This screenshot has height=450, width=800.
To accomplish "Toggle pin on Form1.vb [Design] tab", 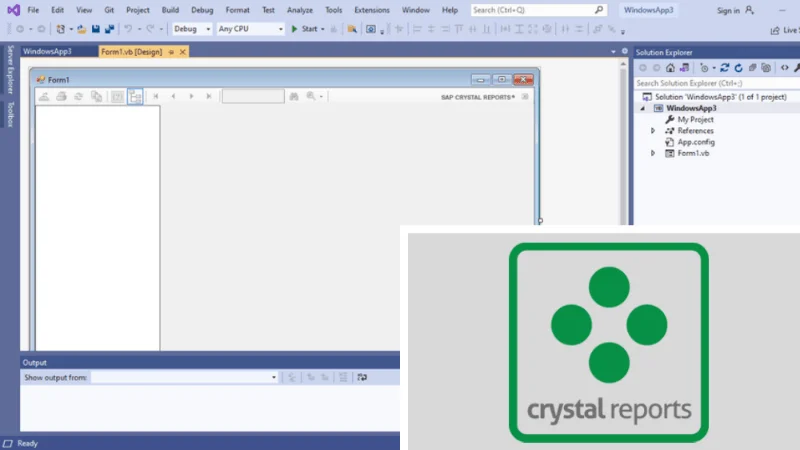I will (171, 52).
